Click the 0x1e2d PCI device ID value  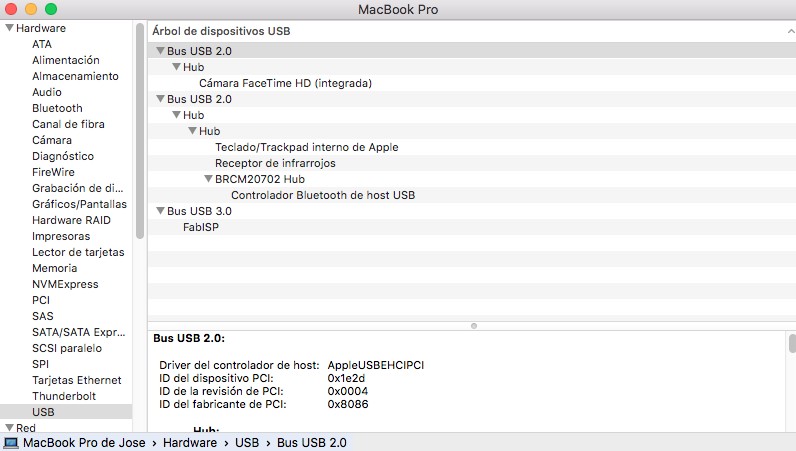[346, 378]
